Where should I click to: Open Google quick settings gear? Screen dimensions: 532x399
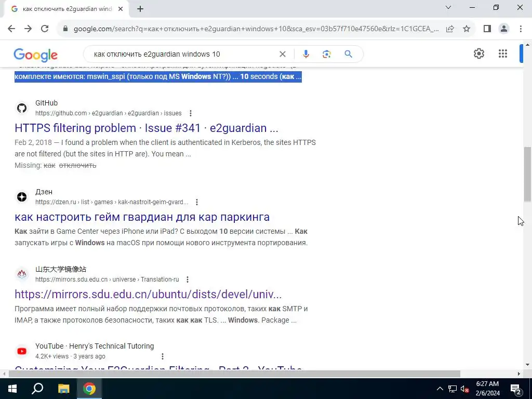click(x=478, y=54)
